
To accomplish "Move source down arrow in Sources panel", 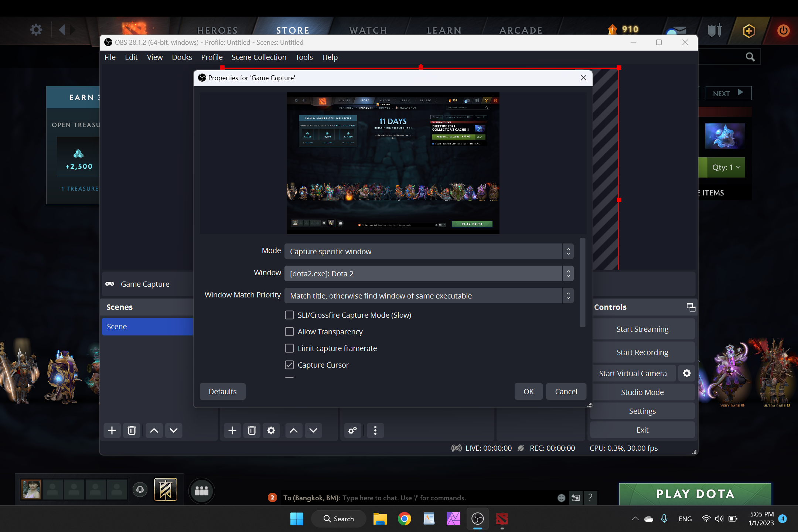I will (x=313, y=430).
